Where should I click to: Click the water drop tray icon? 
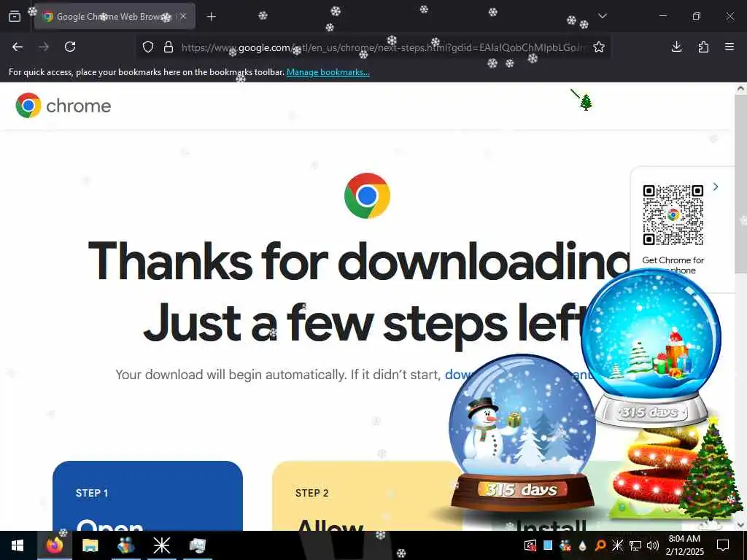583,545
